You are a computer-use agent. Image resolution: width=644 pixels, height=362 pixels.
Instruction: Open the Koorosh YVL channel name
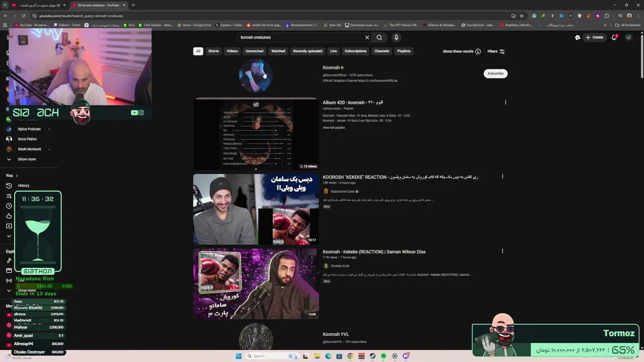(336, 334)
